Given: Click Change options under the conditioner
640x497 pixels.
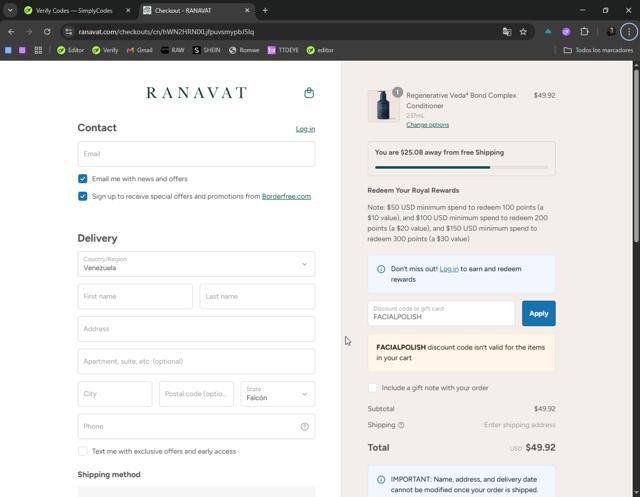Looking at the screenshot, I should (x=427, y=125).
